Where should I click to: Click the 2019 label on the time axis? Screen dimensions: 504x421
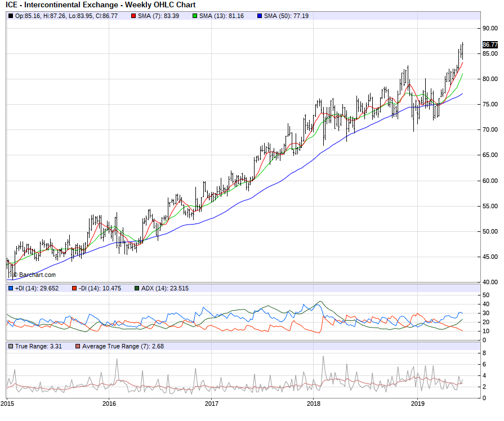417,404
